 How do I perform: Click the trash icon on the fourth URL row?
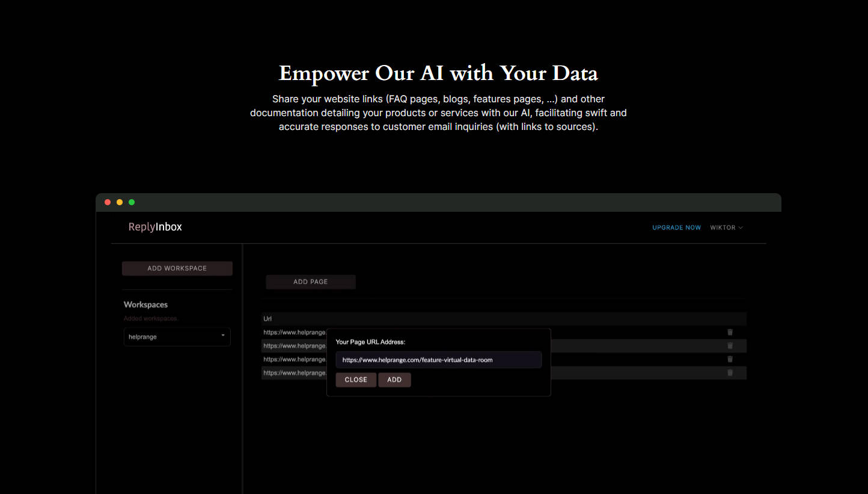[x=730, y=372]
